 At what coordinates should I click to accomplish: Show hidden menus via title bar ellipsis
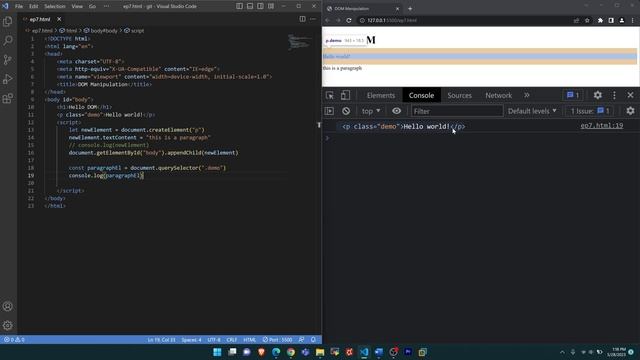107,6
